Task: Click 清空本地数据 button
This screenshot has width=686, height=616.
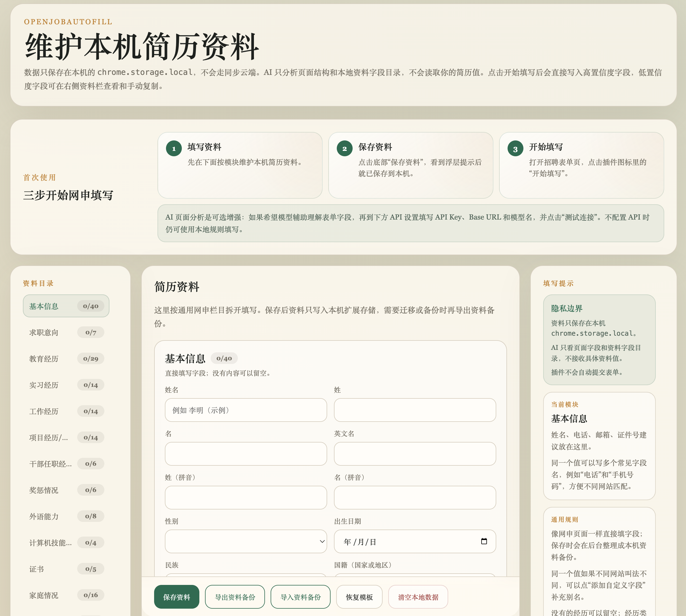Action: (418, 597)
